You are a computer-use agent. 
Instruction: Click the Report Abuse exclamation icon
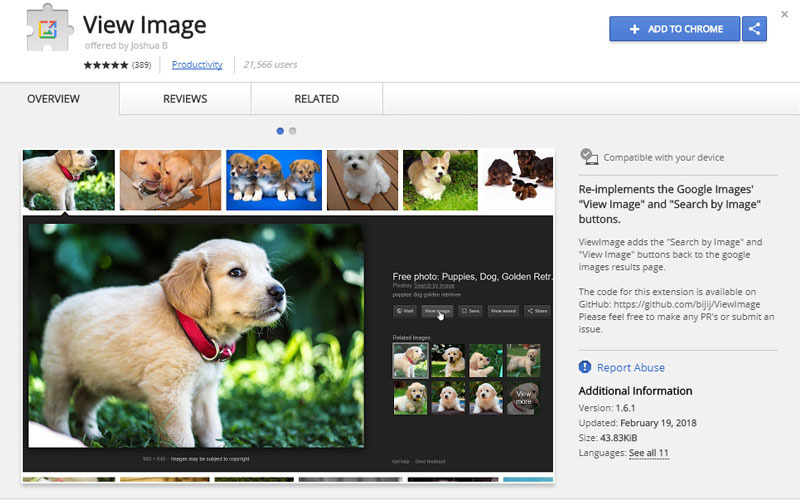[x=585, y=367]
